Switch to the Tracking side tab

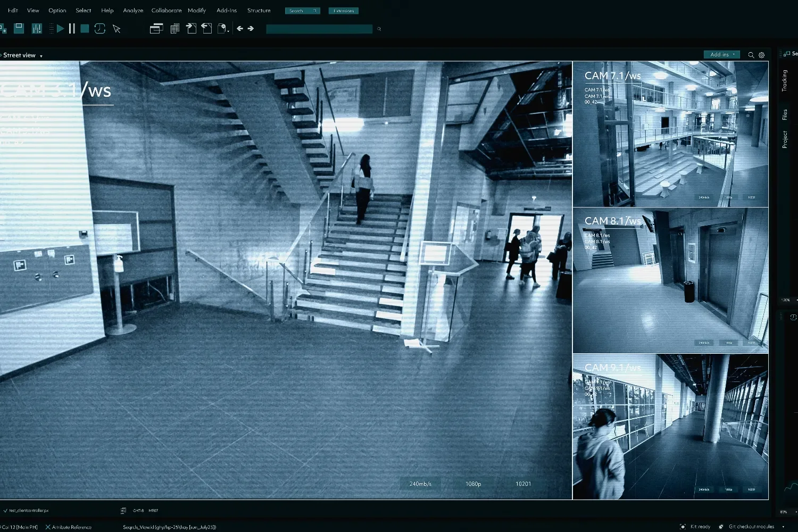pyautogui.click(x=785, y=80)
